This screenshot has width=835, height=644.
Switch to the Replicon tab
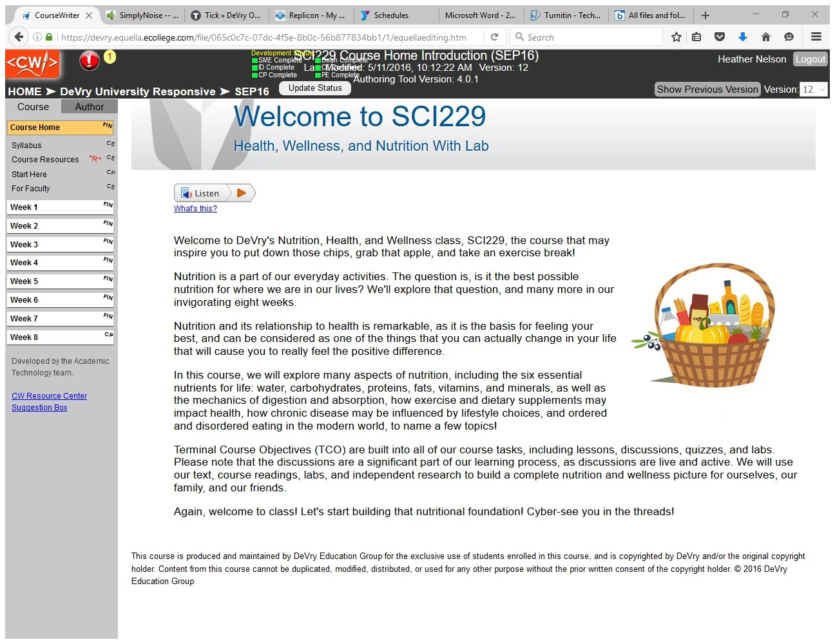310,15
